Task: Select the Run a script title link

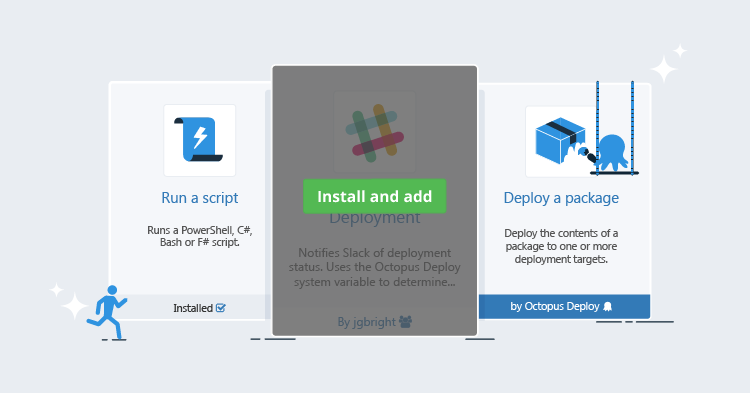Action: [x=199, y=198]
